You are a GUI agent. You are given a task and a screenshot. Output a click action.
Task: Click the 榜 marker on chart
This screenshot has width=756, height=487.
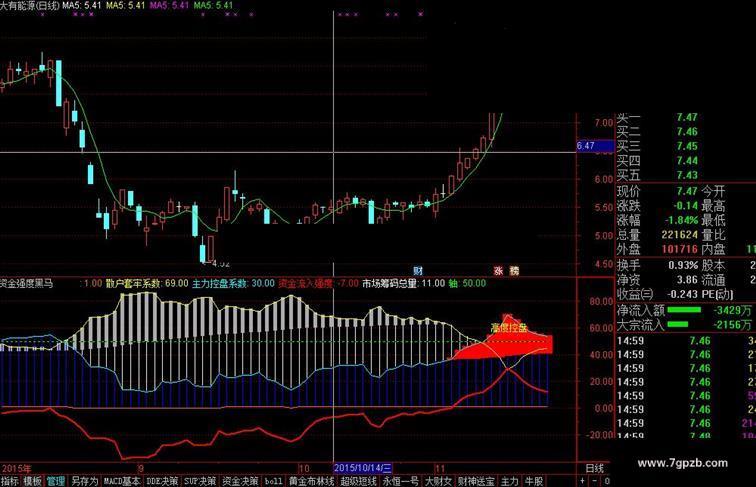(514, 271)
